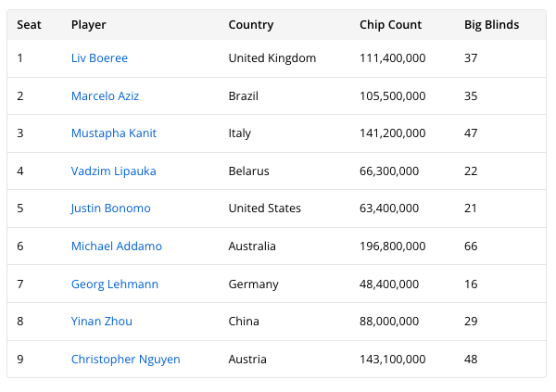Click the Seat column header
556x392 pixels.
click(29, 25)
